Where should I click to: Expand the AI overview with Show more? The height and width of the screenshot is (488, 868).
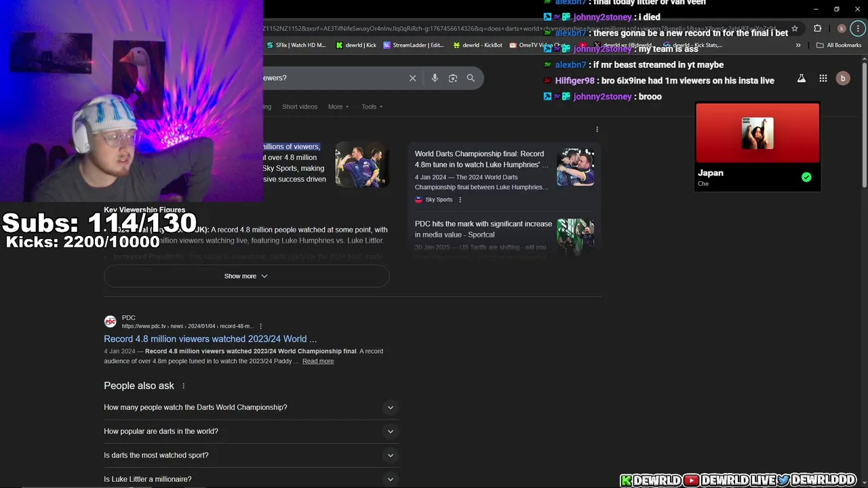click(246, 276)
